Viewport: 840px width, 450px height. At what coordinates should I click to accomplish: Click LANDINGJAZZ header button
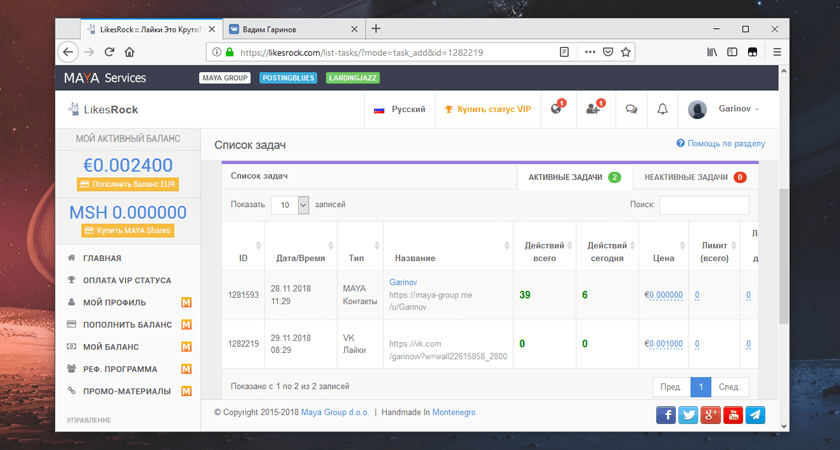(x=352, y=78)
